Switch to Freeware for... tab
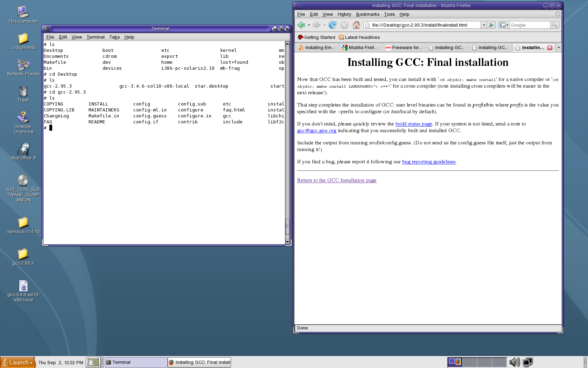588x368 pixels. (x=404, y=48)
